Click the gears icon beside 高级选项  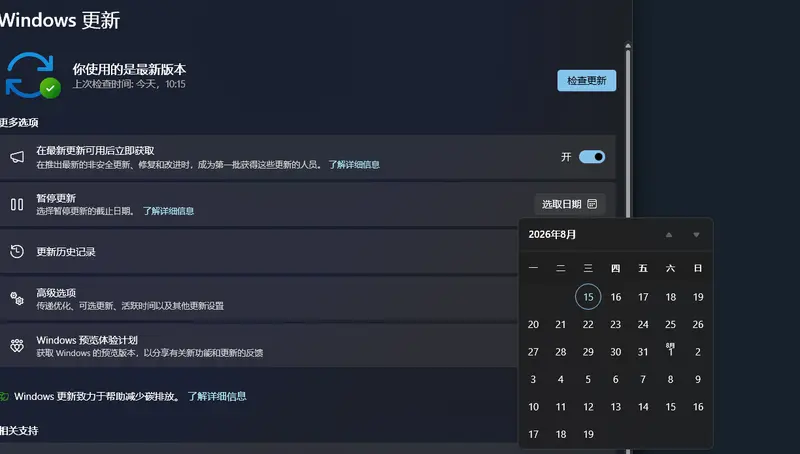click(x=17, y=298)
